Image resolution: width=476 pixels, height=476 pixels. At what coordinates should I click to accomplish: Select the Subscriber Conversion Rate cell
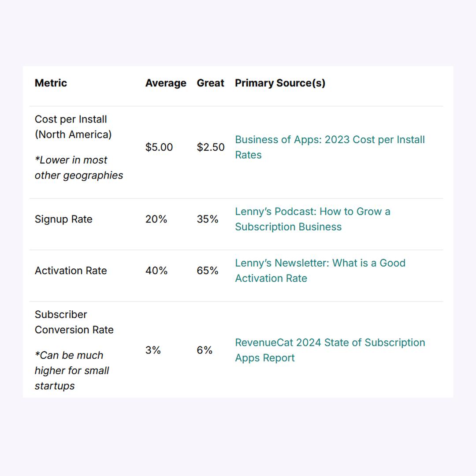[74, 322]
